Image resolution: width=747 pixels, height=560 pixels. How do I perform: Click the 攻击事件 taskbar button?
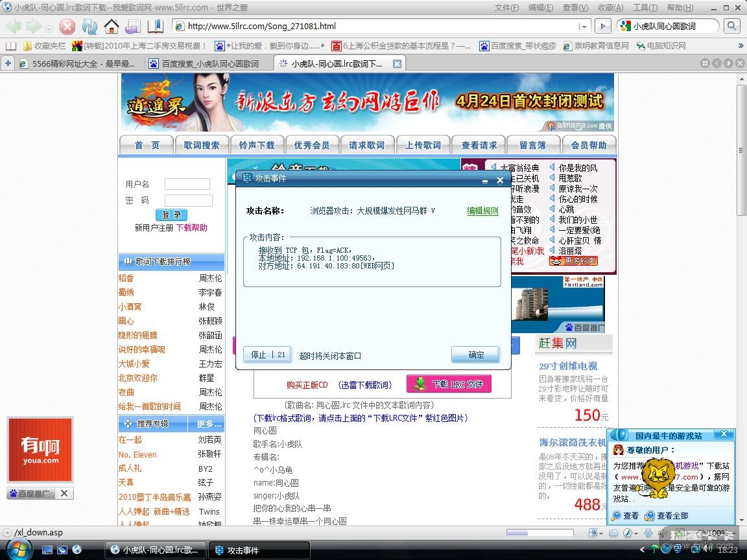click(x=259, y=550)
